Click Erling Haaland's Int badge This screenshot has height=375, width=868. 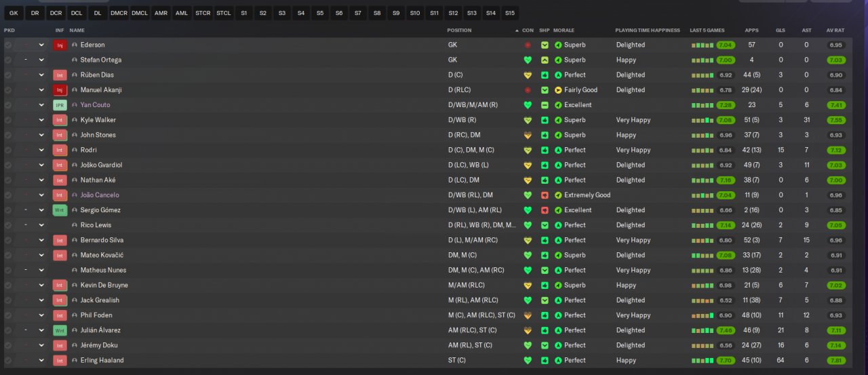click(x=60, y=360)
